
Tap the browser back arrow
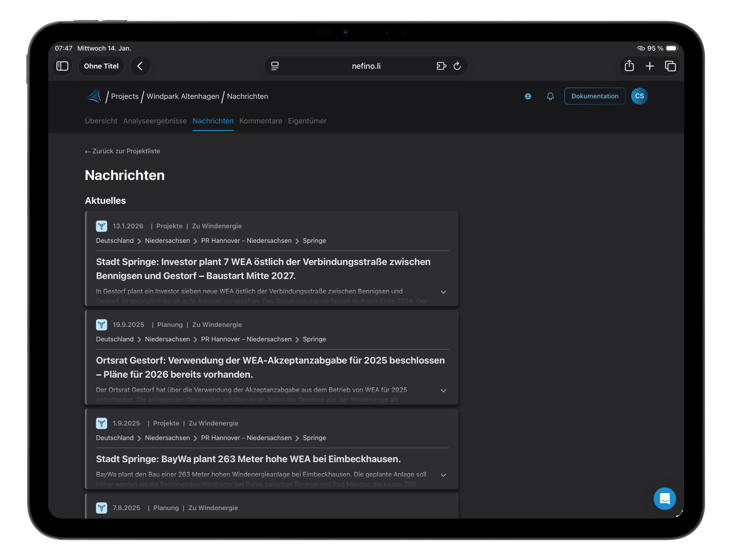(x=140, y=66)
